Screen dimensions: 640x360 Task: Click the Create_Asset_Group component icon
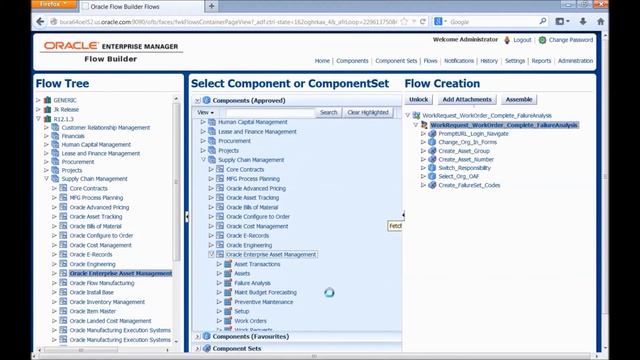(432, 151)
